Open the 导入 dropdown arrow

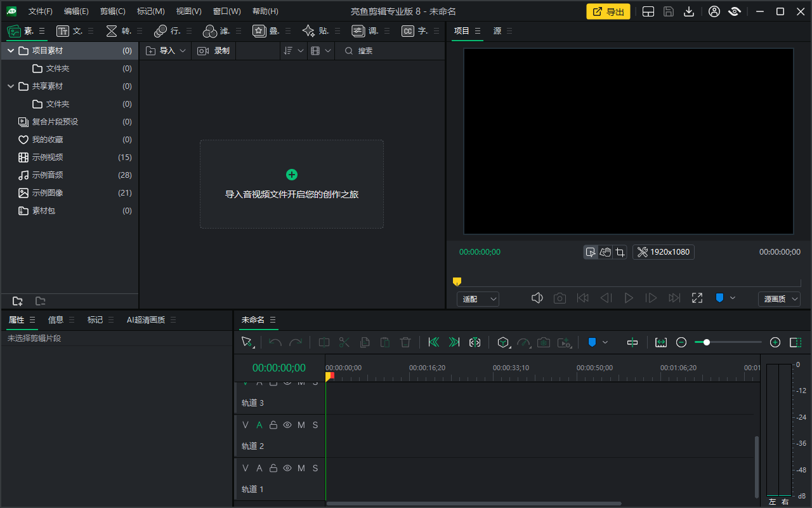click(x=183, y=51)
